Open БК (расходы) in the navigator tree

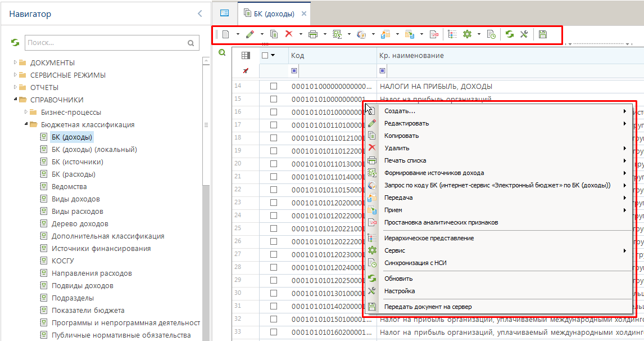tap(74, 174)
